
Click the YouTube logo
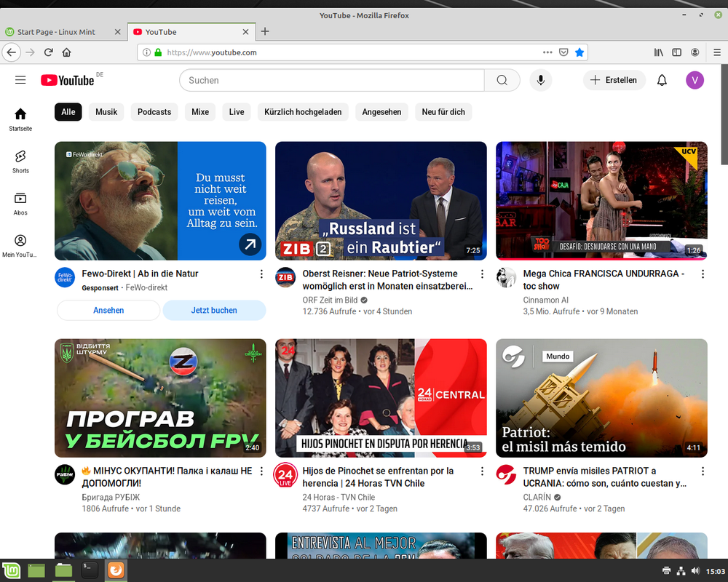[67, 80]
